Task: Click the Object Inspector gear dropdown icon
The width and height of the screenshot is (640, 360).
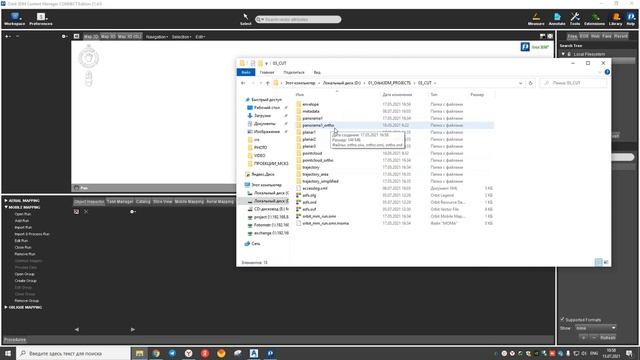Action: (133, 211)
